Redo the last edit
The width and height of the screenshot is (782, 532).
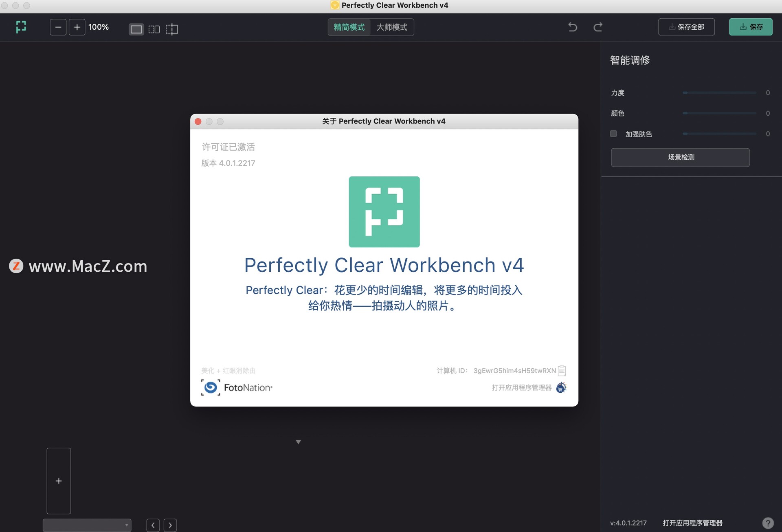click(598, 27)
